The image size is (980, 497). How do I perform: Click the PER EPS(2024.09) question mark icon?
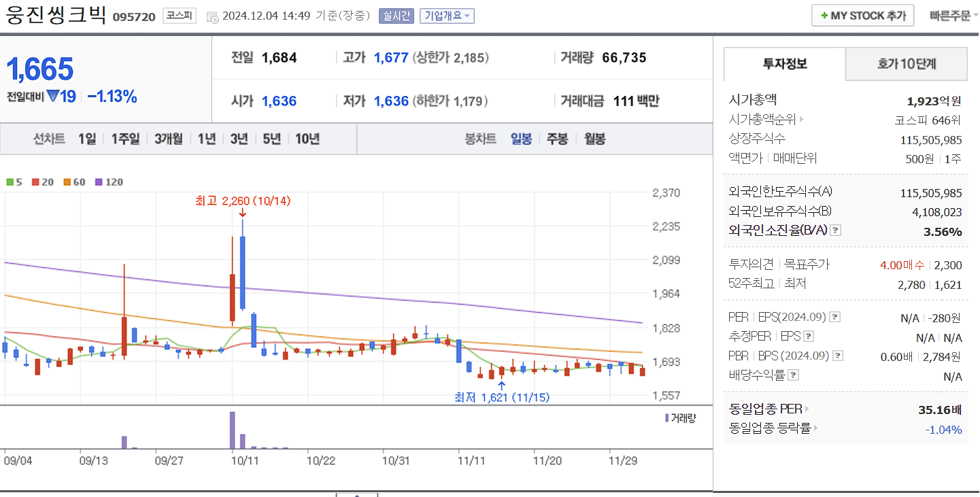[x=835, y=316]
